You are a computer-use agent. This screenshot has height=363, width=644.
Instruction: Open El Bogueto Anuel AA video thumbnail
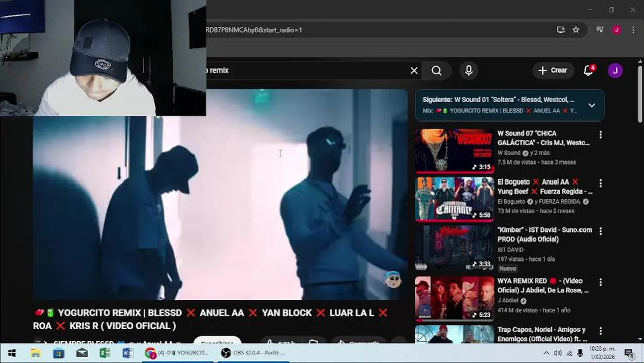455,199
